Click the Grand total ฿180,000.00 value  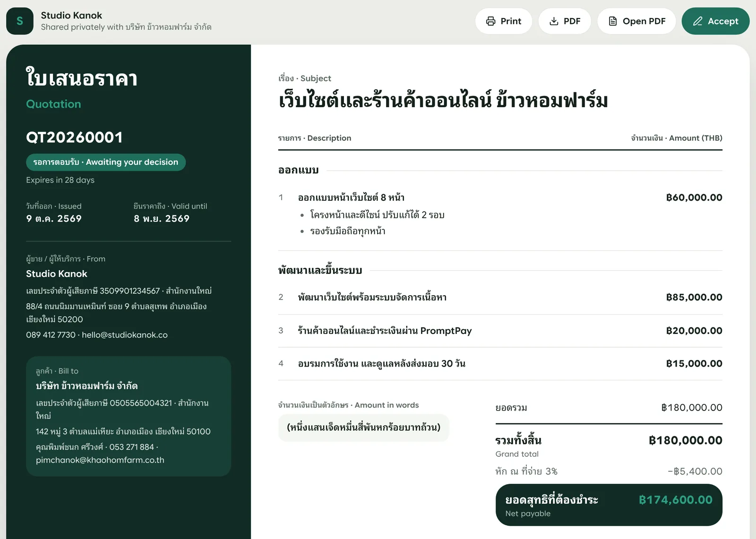tap(686, 440)
